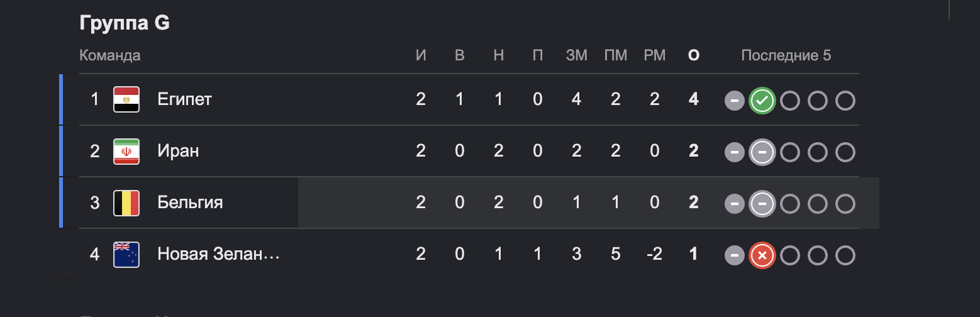
Task: Click the Egypt flag icon
Action: (x=126, y=100)
